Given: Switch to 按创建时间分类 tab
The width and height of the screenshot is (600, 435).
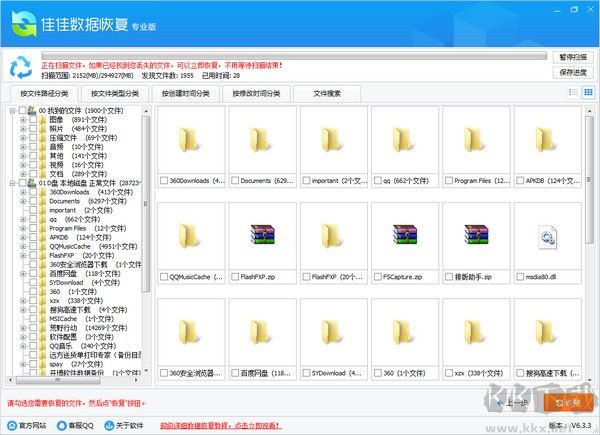Looking at the screenshot, I should (x=185, y=93).
